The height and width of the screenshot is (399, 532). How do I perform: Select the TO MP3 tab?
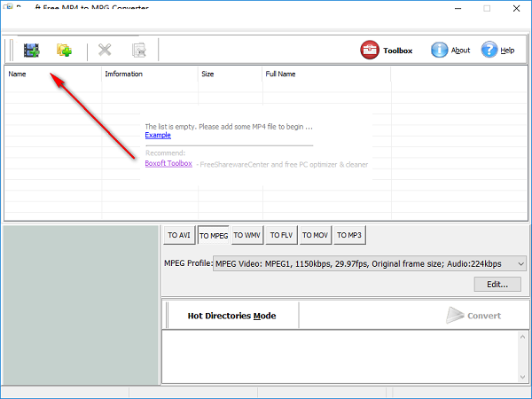[349, 235]
